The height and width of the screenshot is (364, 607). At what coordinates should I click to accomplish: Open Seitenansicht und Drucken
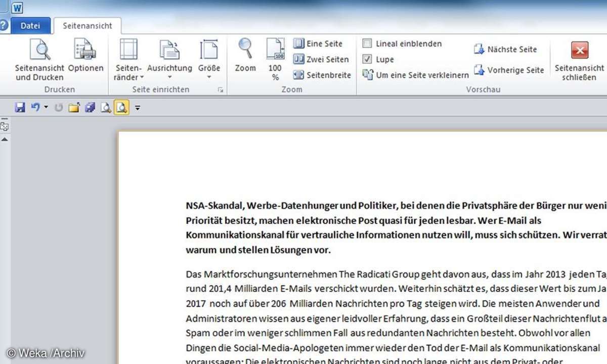[39, 60]
